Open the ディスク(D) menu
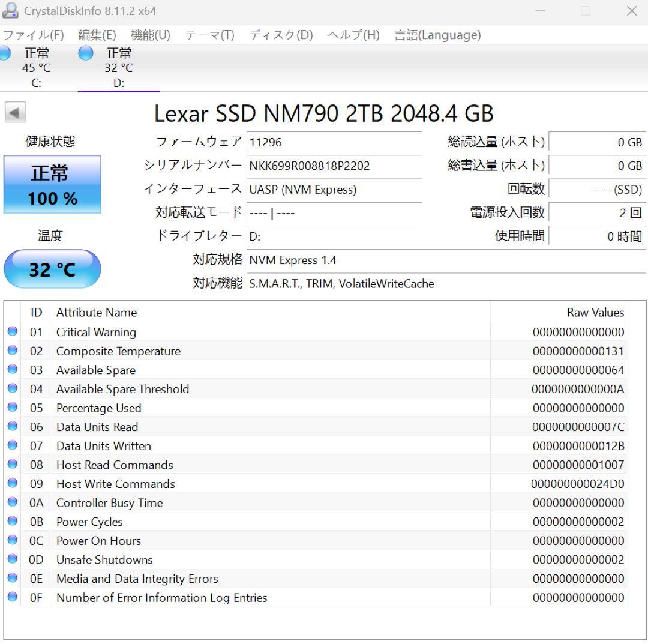This screenshot has height=644, width=648. 280,35
